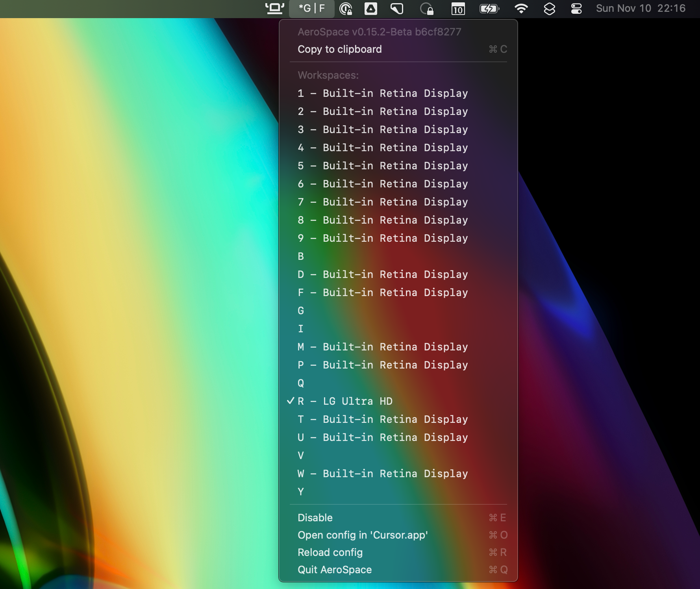The image size is (700, 589).
Task: Toggle the rotation lock menu bar icon
Action: (426, 8)
